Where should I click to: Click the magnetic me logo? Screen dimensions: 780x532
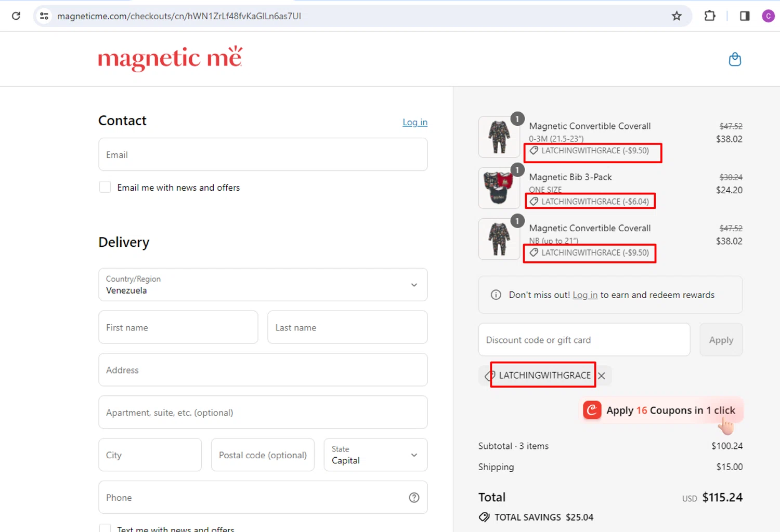[x=170, y=58]
